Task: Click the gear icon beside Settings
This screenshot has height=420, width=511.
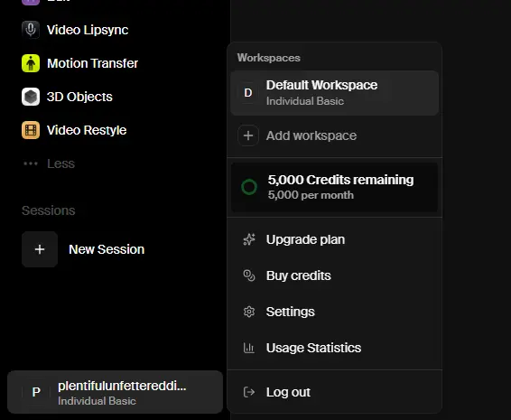Action: pyautogui.click(x=249, y=312)
